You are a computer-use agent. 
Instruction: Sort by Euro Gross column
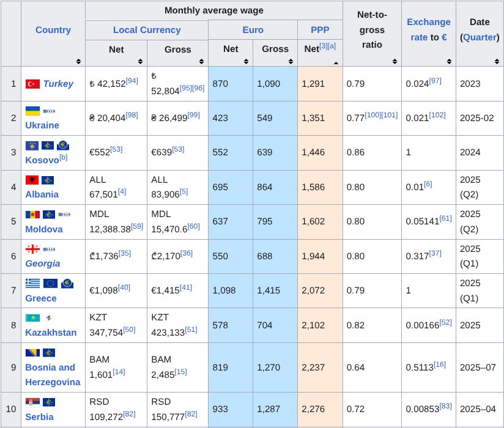click(291, 61)
